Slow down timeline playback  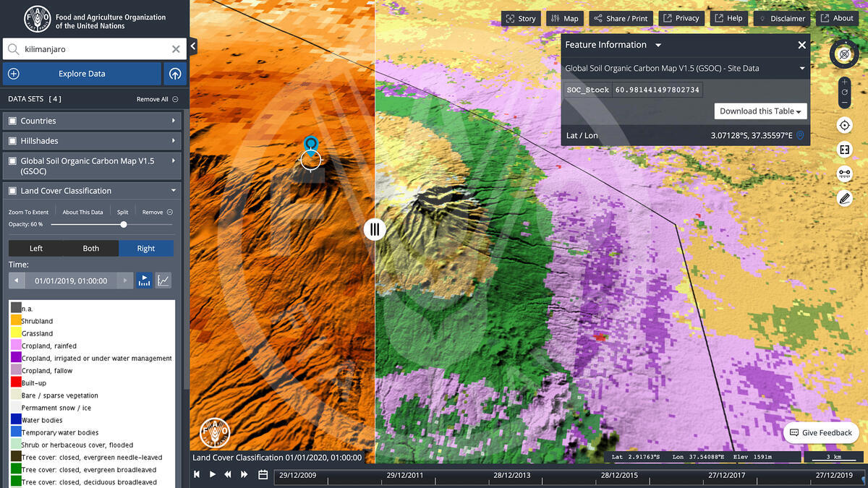[x=228, y=474]
